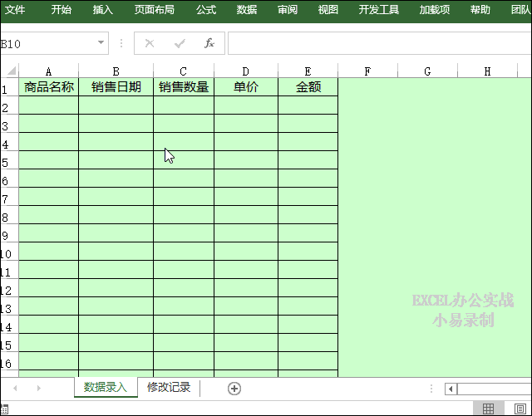The image size is (532, 416).
Task: Select column A header
Action: [x=48, y=71]
